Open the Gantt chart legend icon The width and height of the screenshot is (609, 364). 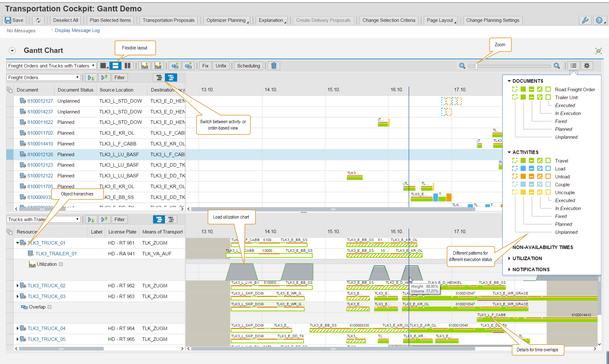pyautogui.click(x=573, y=66)
